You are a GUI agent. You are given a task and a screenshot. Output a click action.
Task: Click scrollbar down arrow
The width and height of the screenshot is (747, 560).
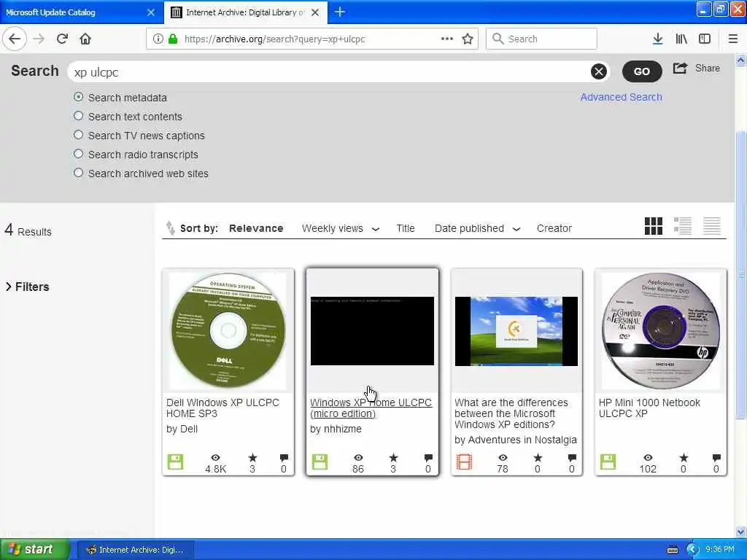741,532
